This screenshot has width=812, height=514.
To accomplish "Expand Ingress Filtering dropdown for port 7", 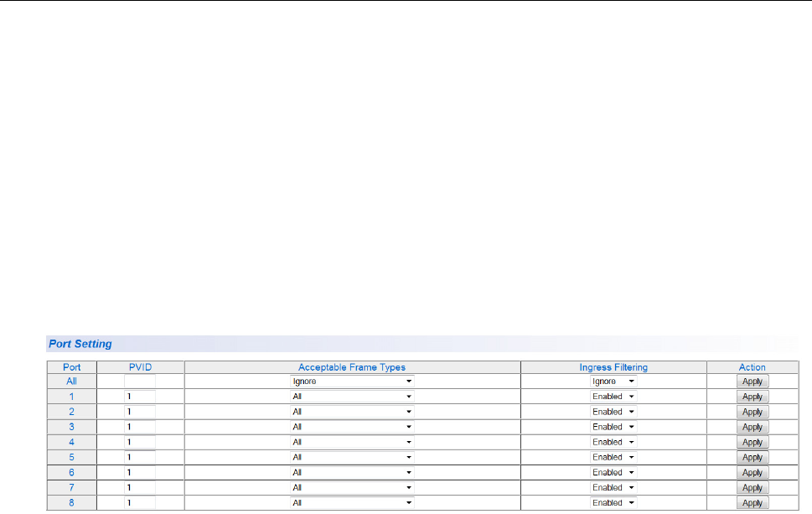I will click(x=613, y=487).
